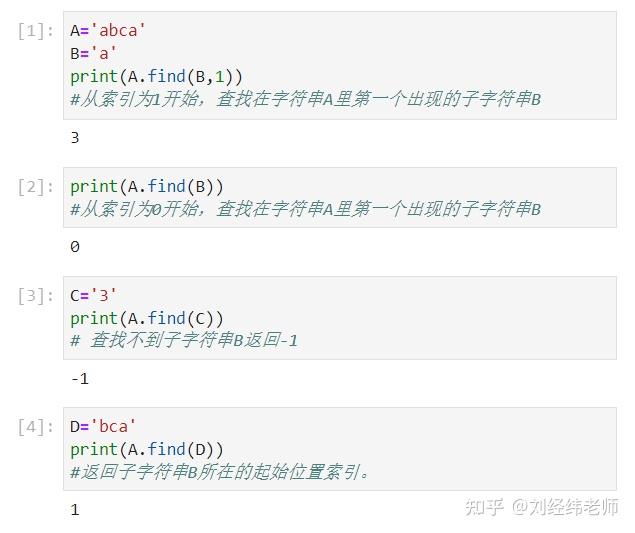The image size is (635, 533).
Task: Click the line D='bca' in cell four
Action: [103, 426]
